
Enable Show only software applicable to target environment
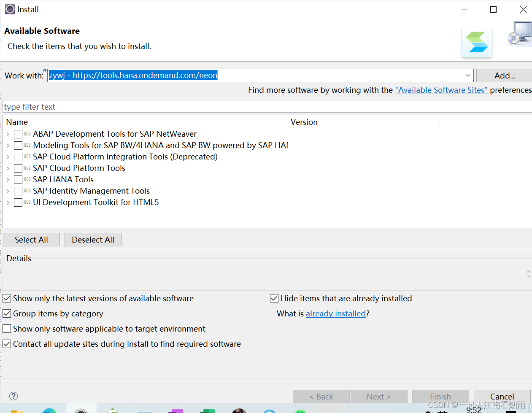6,329
